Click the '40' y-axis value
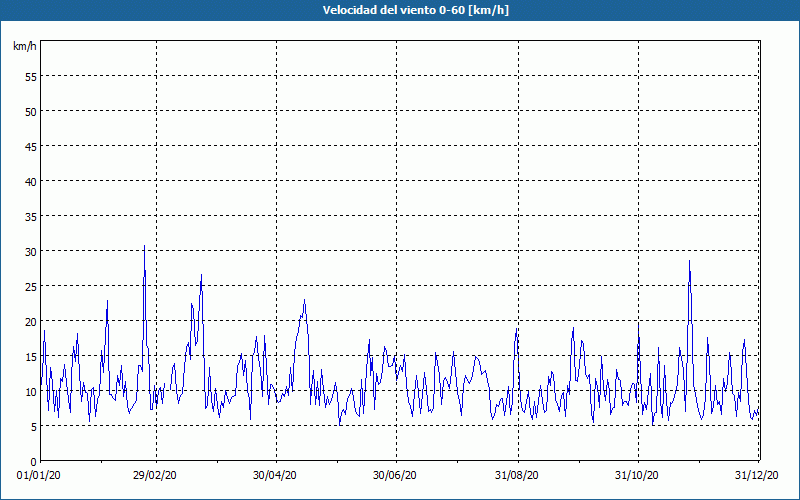This screenshot has height=500, width=800. click(x=31, y=182)
